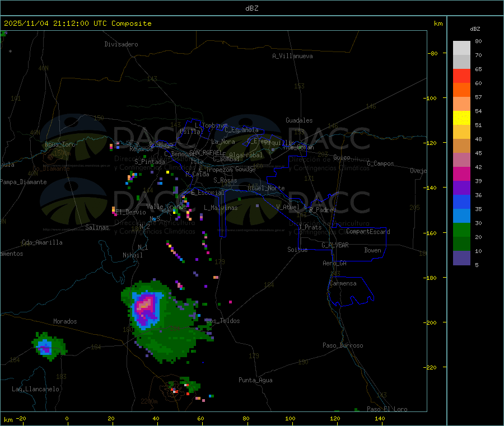The height and width of the screenshot is (426, 504).
Task: Click the Carmensa map label
Action: point(343,283)
